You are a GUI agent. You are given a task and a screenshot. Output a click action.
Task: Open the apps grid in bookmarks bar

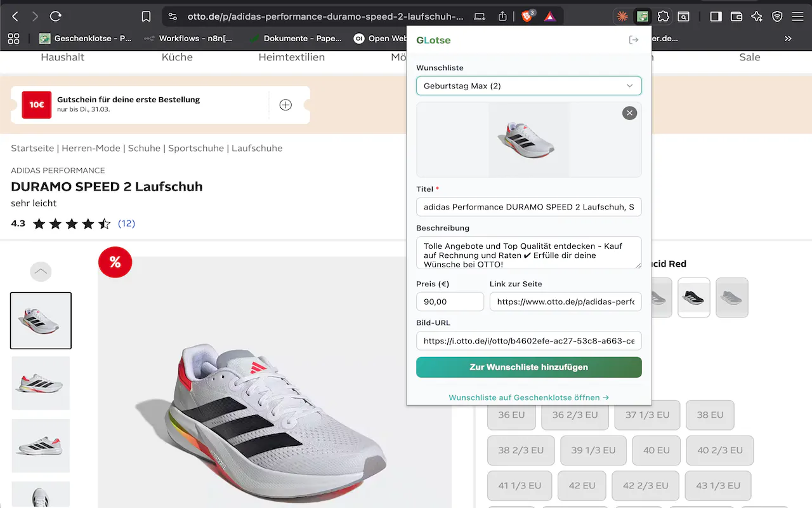13,38
